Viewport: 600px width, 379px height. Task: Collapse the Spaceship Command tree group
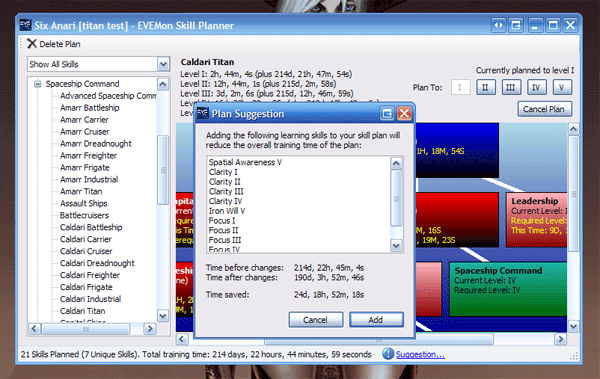(x=38, y=84)
